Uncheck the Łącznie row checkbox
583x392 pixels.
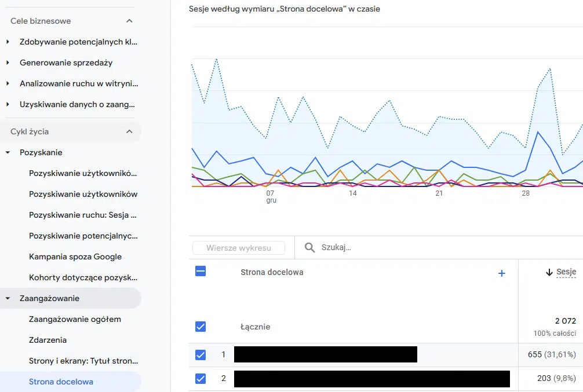pos(201,327)
